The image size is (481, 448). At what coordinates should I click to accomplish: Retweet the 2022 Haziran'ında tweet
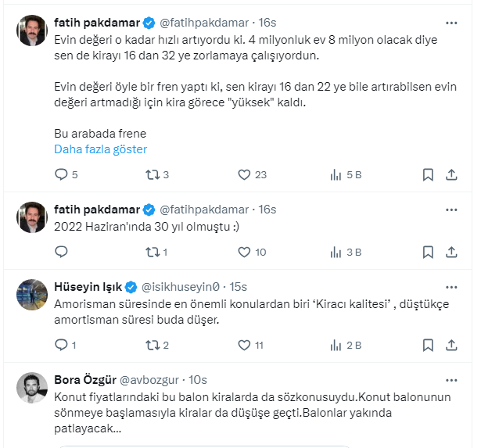(153, 252)
